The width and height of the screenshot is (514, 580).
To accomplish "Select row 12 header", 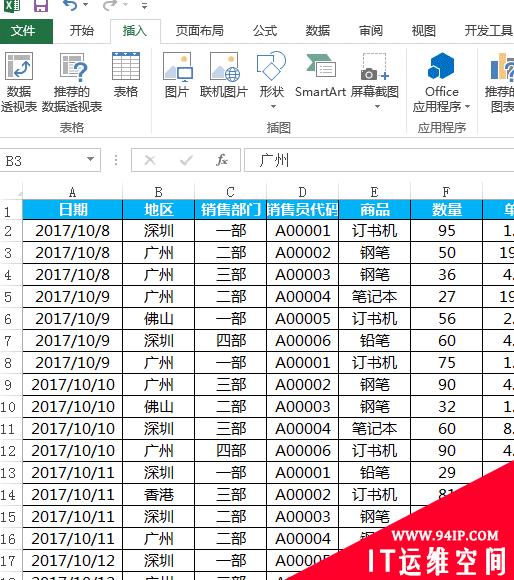I will tap(11, 451).
